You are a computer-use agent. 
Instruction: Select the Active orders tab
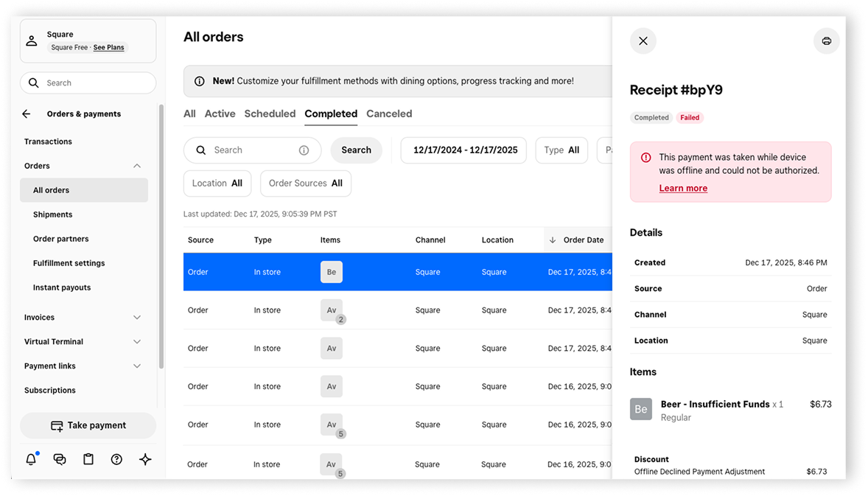[220, 113]
